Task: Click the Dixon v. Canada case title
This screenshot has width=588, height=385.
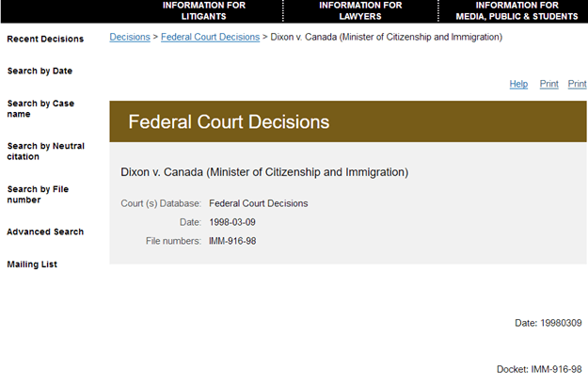Action: click(264, 172)
